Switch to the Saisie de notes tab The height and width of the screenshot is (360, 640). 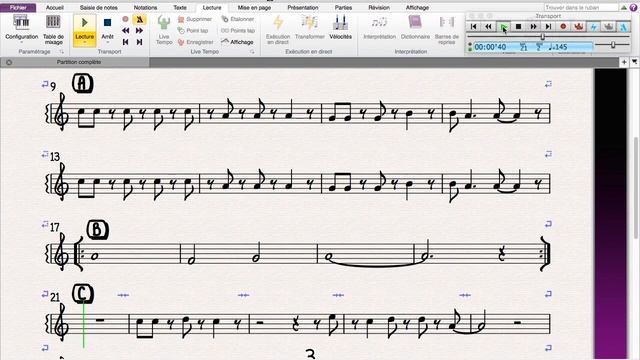click(x=98, y=7)
